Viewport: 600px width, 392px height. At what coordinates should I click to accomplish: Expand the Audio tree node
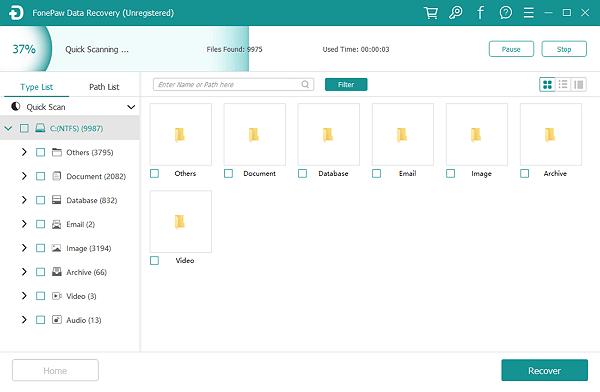pos(24,320)
